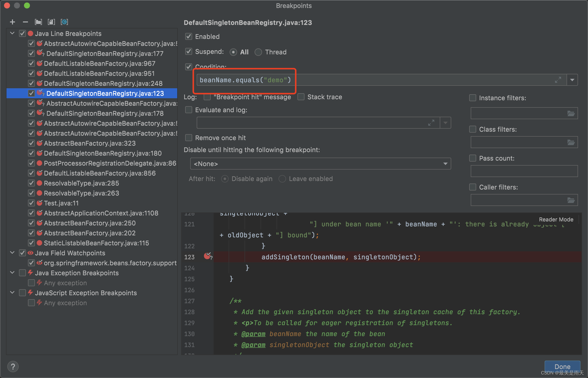Click the group by package icon
This screenshot has width=588, height=378.
point(38,22)
